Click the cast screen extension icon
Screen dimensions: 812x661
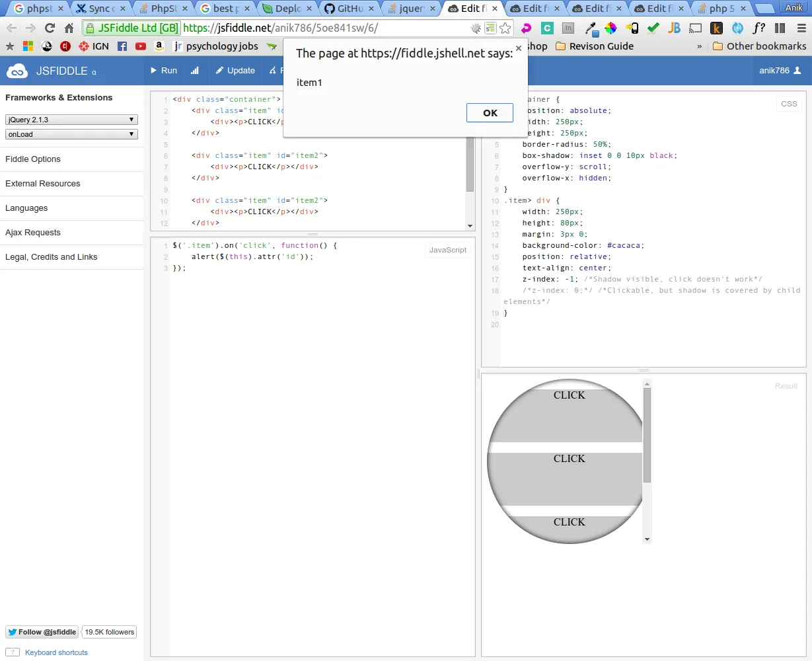695,28
